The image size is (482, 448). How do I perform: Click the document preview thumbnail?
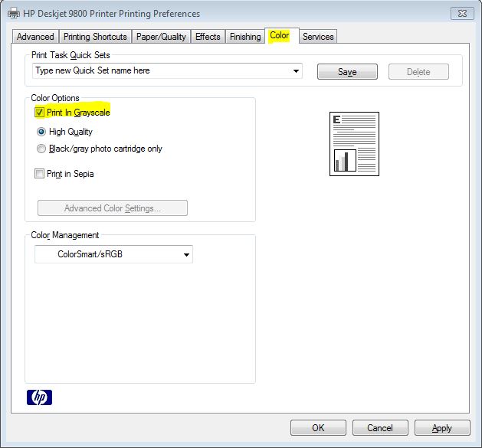(x=354, y=144)
